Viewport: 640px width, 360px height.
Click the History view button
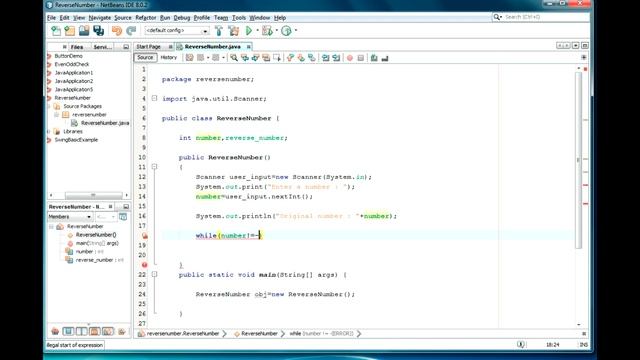(x=169, y=58)
